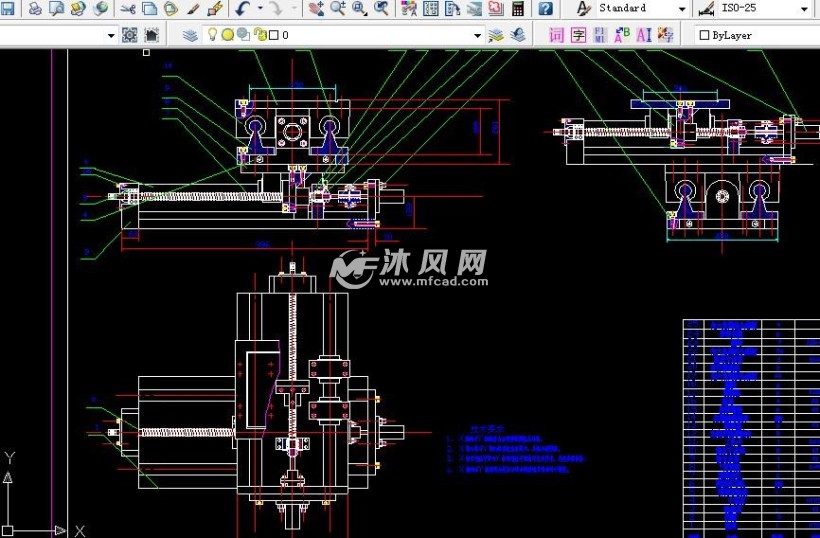
Task: Click the 词 text tool button
Action: click(x=556, y=35)
